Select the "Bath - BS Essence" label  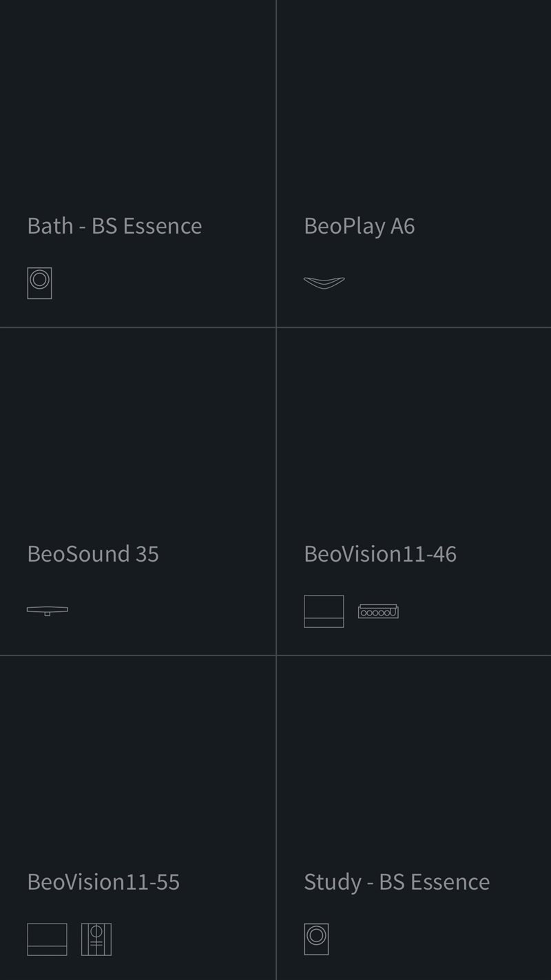point(114,226)
